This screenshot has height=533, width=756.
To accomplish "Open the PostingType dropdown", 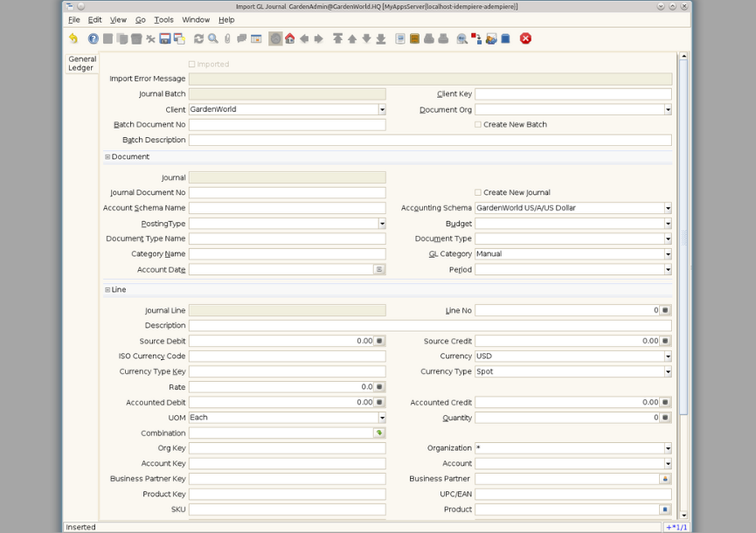I will click(x=382, y=224).
